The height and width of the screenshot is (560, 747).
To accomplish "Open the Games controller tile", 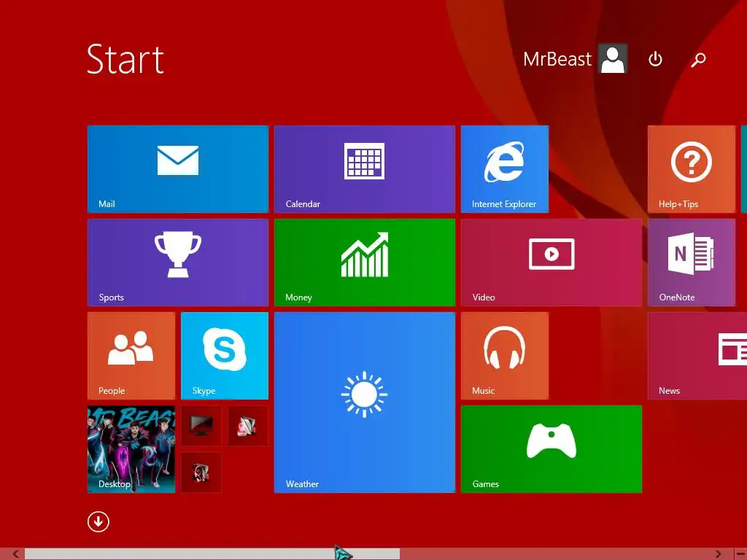I will 551,448.
